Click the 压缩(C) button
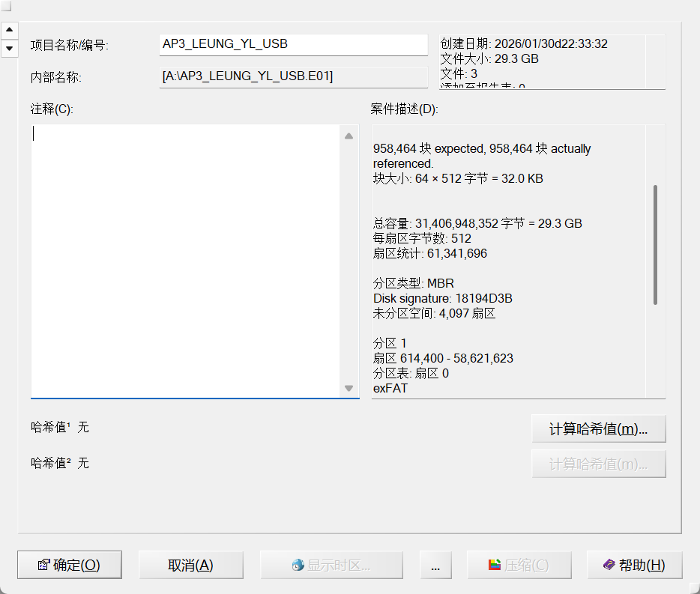 pos(519,565)
